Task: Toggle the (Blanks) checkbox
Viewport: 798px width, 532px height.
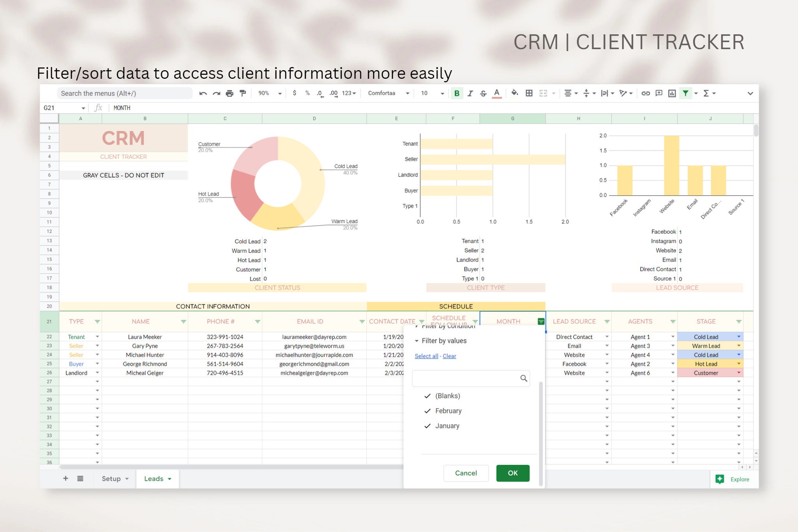Action: point(427,396)
